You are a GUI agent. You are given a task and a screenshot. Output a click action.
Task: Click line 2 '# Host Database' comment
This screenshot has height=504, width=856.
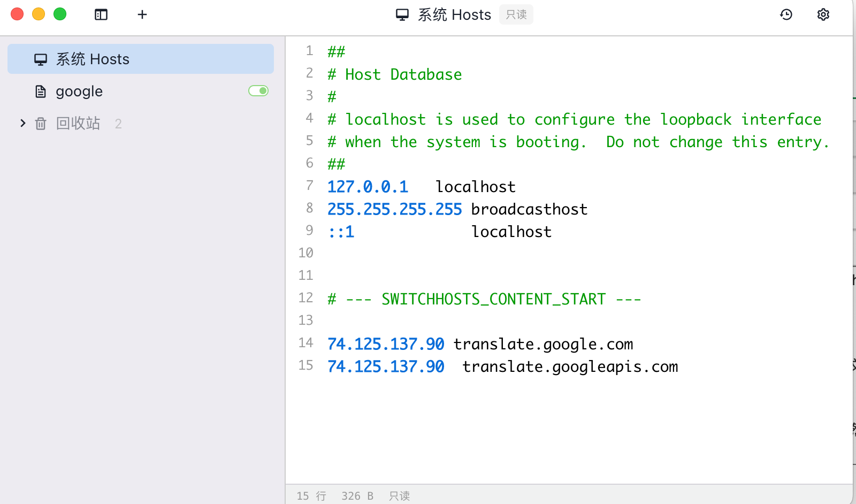[395, 74]
